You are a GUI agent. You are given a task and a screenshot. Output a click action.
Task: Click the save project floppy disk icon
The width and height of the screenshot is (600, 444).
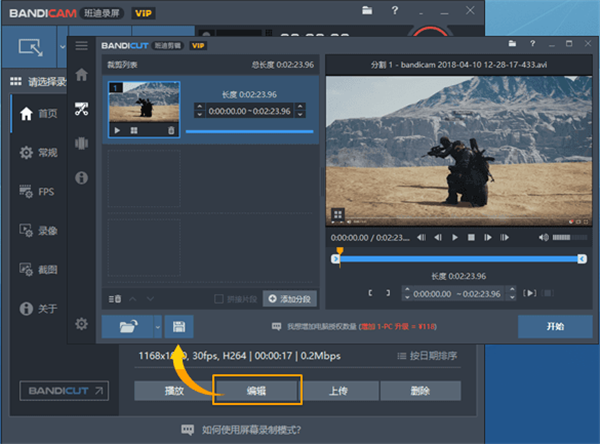tap(179, 327)
